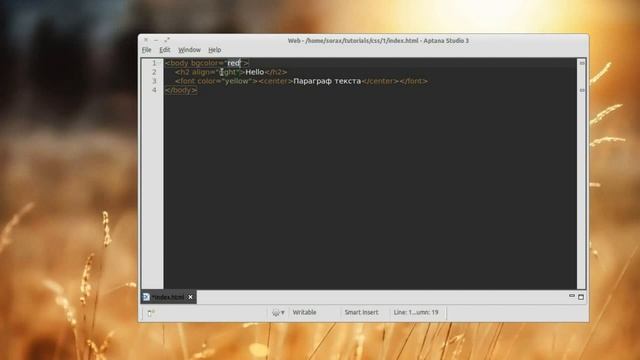The image size is (640, 360).
Task: Click line number 3 in the gutter
Action: (x=154, y=81)
